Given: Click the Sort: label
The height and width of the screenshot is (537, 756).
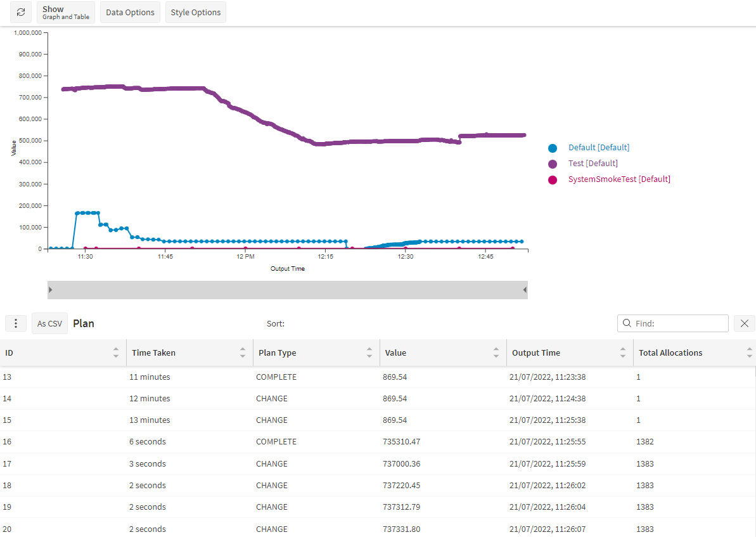Looking at the screenshot, I should pyautogui.click(x=275, y=324).
